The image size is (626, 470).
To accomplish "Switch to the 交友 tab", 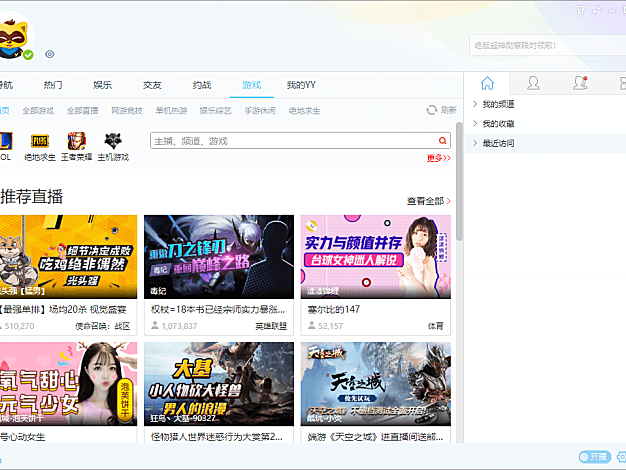I will pos(152,85).
